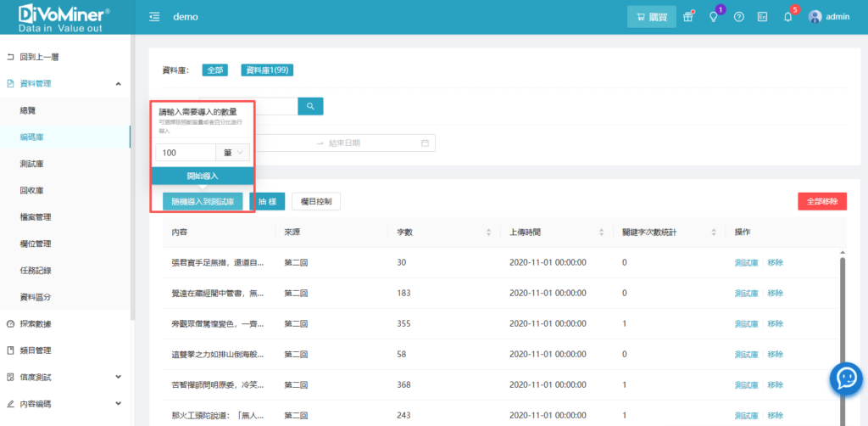
Task: Sort table by 字數 column
Action: [x=487, y=232]
